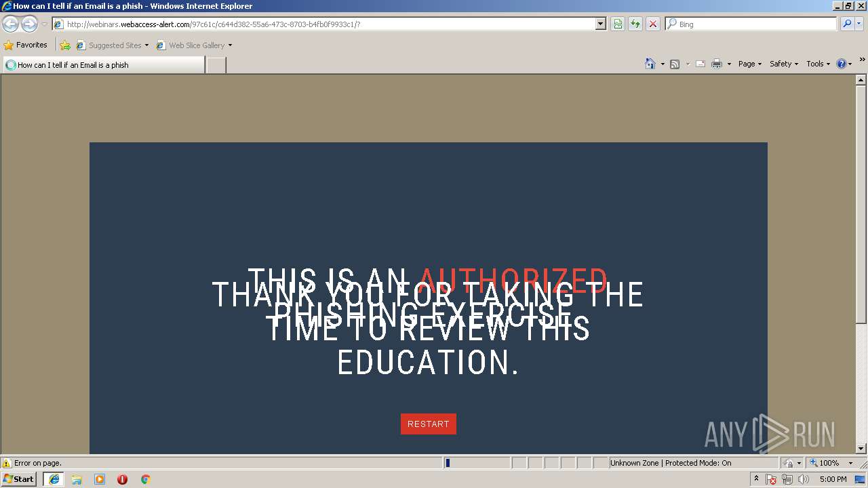Click the URL address bar field
The height and width of the screenshot is (488, 868).
point(324,24)
